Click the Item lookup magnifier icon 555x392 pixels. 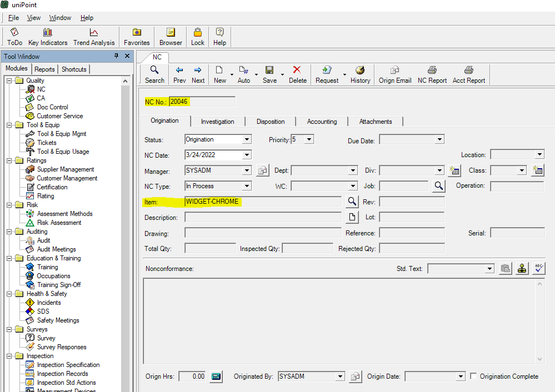tap(352, 202)
